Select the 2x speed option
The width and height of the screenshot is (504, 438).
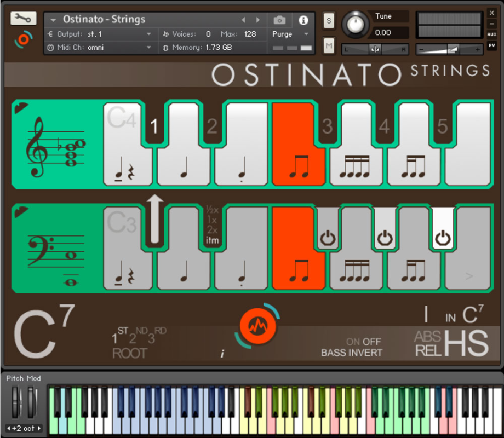pos(212,230)
